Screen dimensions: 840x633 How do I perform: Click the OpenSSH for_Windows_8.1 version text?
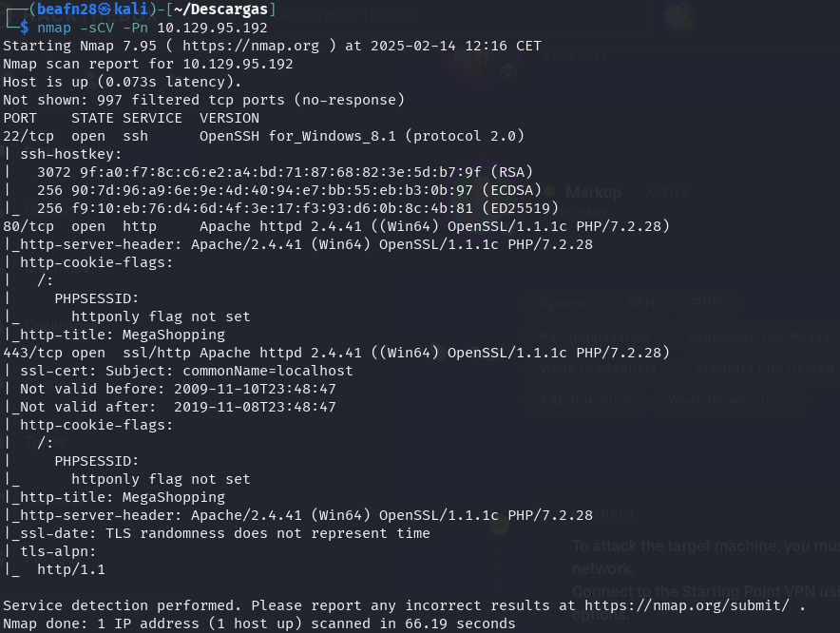tap(297, 136)
